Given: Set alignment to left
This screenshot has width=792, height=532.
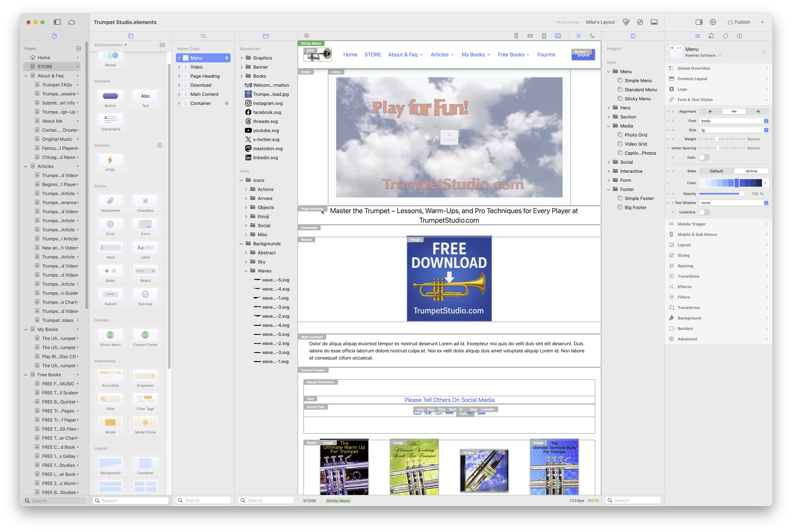Looking at the screenshot, I should pyautogui.click(x=711, y=111).
